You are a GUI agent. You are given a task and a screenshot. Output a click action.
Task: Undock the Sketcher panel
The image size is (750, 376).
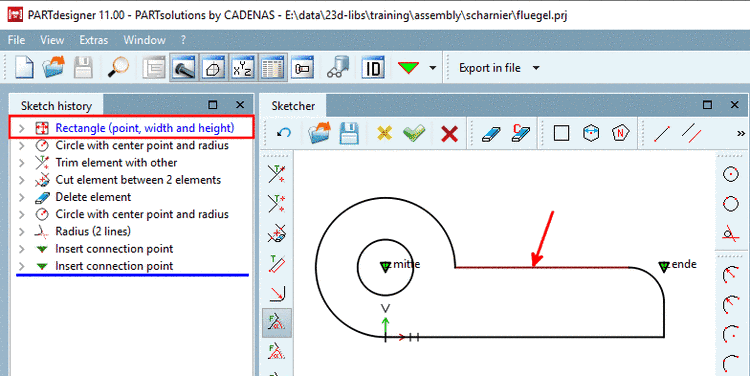707,105
